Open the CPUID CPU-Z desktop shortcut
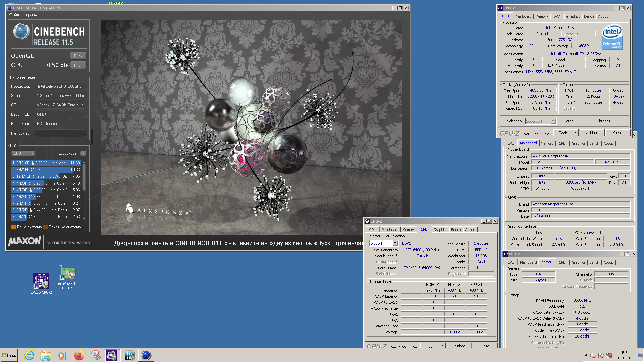The width and height of the screenshot is (644, 362). click(41, 283)
